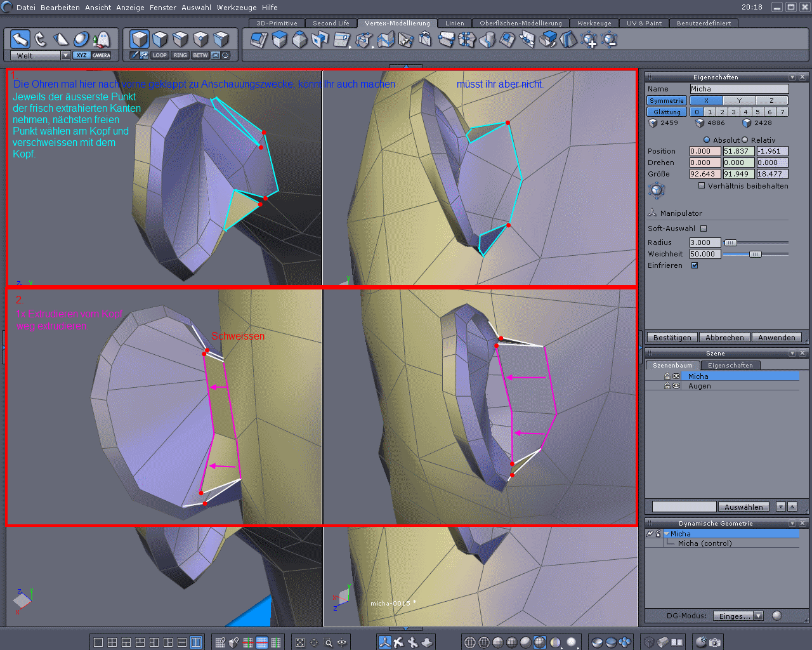Click the increase smoothing icon with plus
The width and height of the screenshot is (812, 650).
(x=589, y=41)
